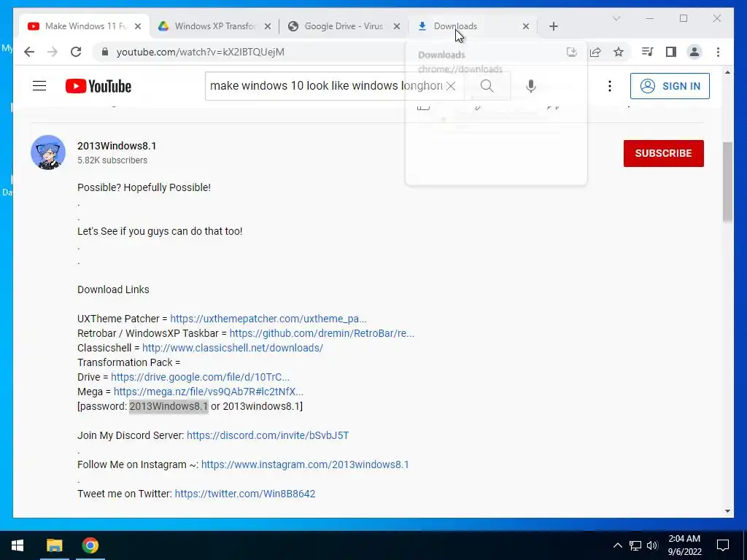Close the Windows XP Transformation tab

[x=268, y=26]
